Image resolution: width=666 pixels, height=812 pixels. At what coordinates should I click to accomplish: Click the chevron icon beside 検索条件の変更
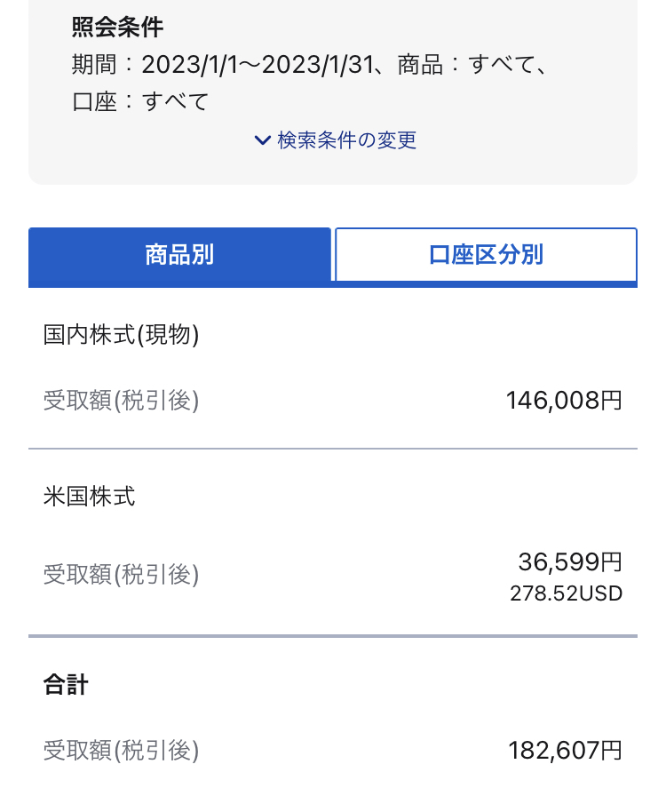[x=262, y=140]
